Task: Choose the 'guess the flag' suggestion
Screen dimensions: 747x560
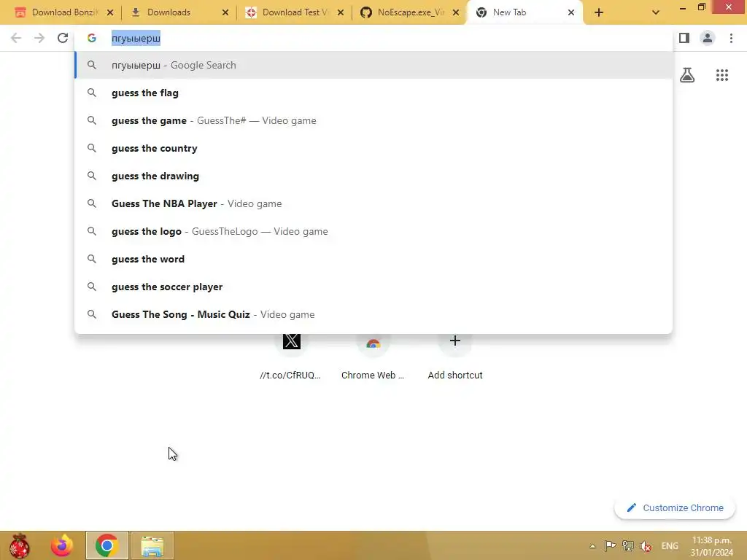Action: click(374, 93)
